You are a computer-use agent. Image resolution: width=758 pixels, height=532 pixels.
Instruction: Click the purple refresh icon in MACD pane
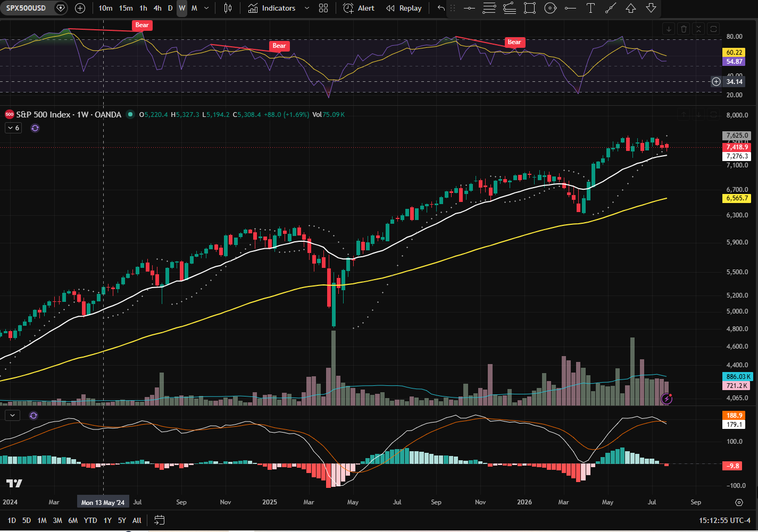click(34, 416)
